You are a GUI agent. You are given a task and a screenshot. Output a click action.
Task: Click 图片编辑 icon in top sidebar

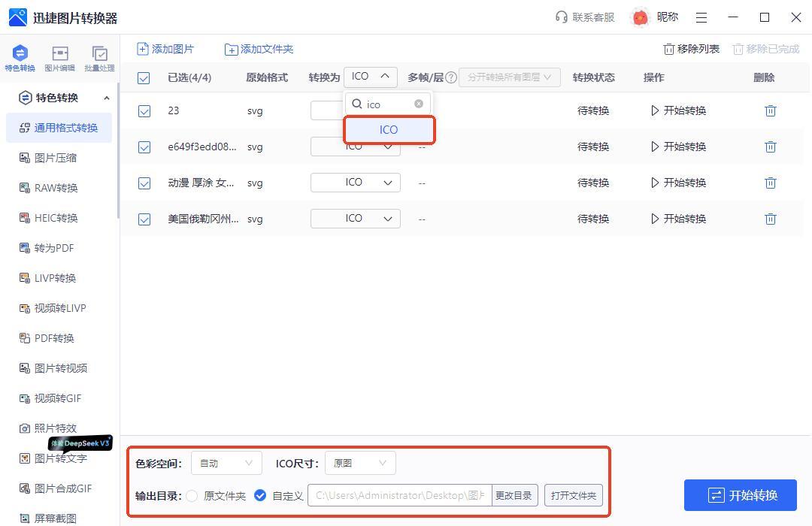[x=59, y=54]
